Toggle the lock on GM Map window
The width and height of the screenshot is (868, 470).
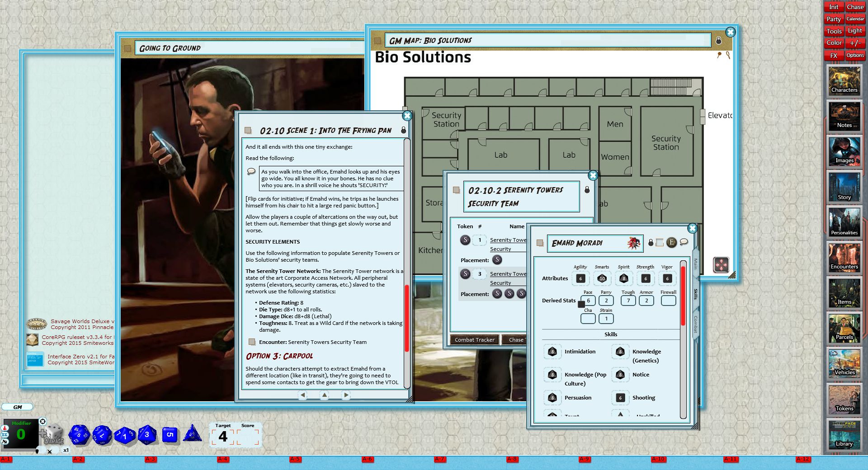[x=718, y=41]
